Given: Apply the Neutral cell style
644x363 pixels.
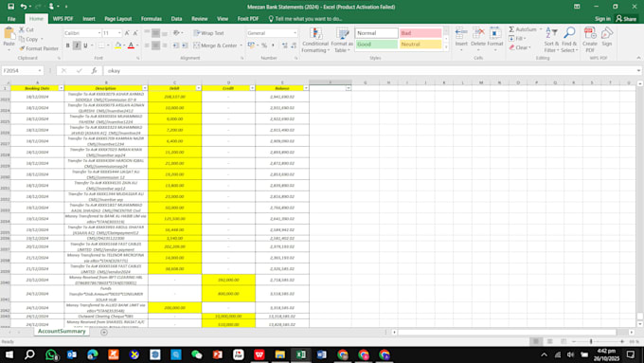Looking at the screenshot, I should click(x=420, y=44).
